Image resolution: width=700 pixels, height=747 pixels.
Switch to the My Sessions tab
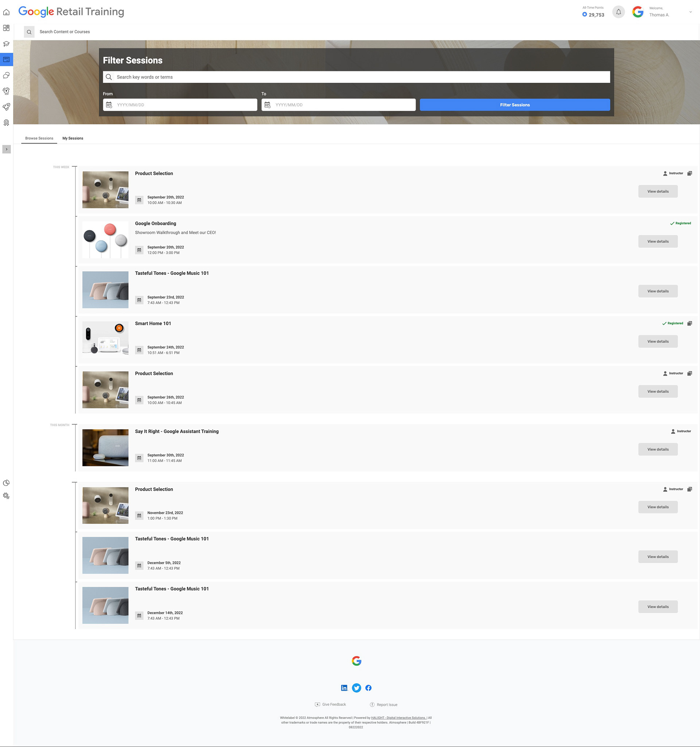(x=73, y=138)
